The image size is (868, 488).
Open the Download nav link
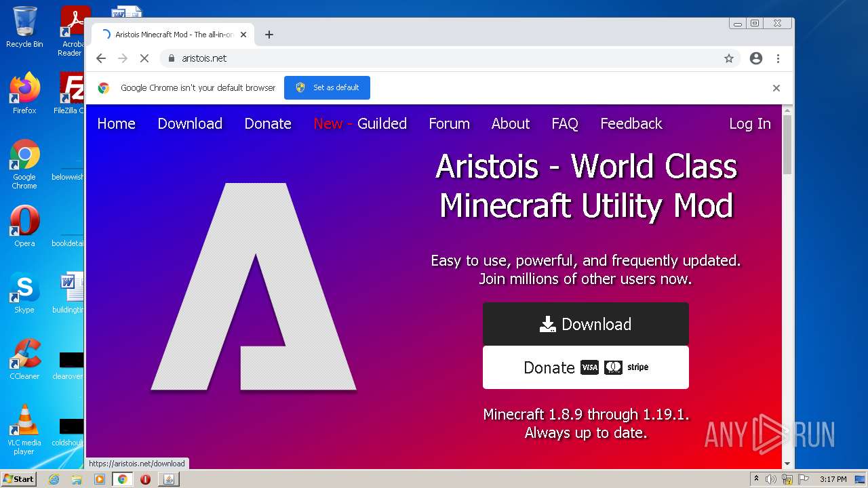pos(190,123)
